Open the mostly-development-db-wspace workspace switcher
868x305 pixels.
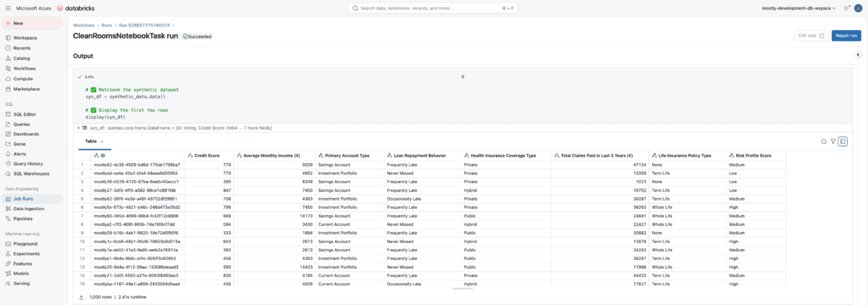coord(798,8)
